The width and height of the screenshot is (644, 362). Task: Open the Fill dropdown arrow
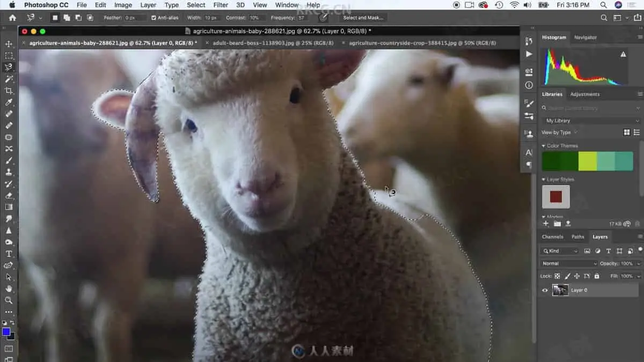(x=638, y=276)
